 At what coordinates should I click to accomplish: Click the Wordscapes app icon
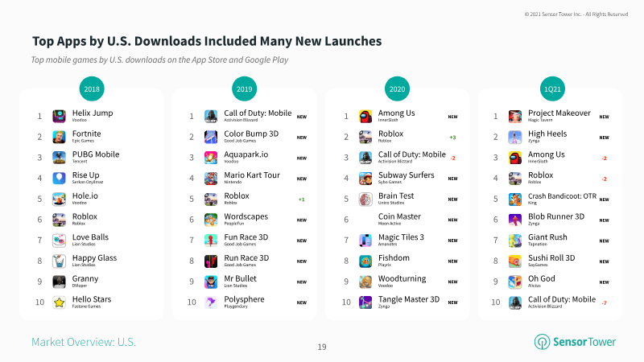[211, 220]
